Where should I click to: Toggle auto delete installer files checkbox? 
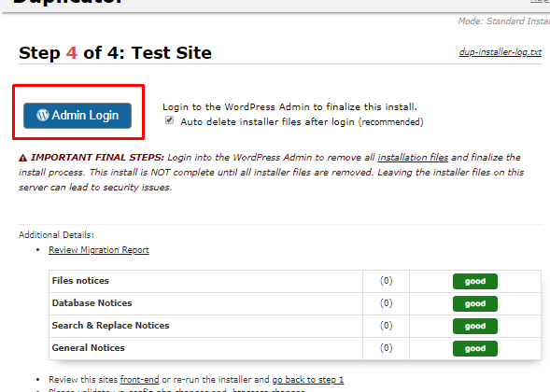tap(169, 120)
